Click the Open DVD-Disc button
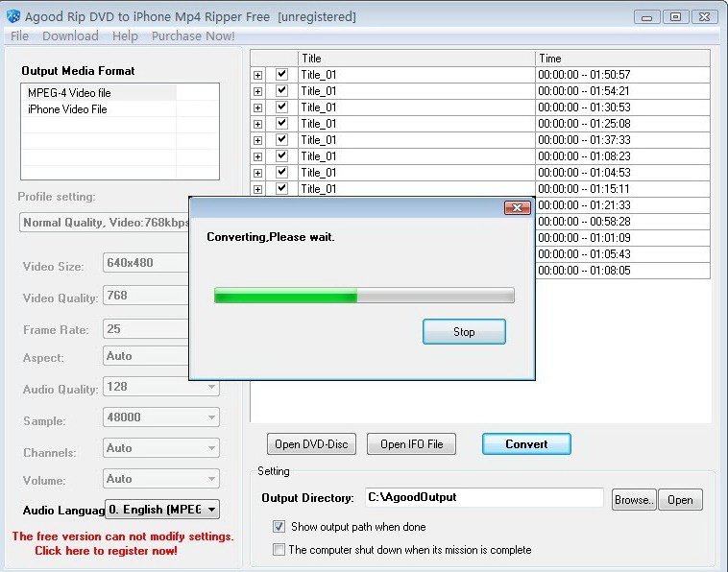 (x=311, y=444)
